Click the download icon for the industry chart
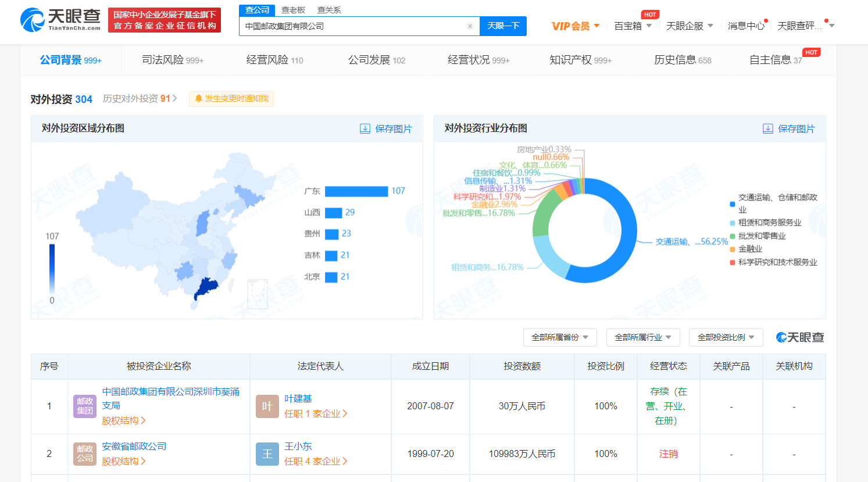The image size is (868, 482). point(768,128)
